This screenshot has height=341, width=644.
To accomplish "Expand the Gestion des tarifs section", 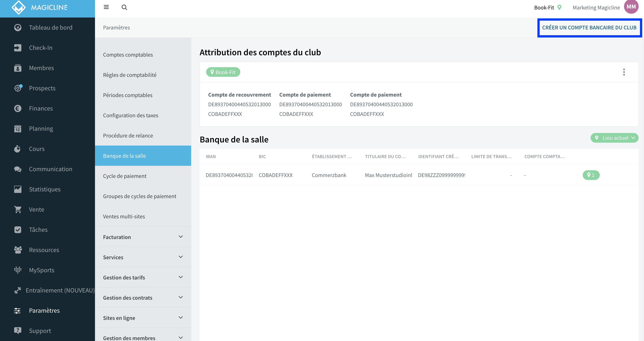I will point(143,277).
